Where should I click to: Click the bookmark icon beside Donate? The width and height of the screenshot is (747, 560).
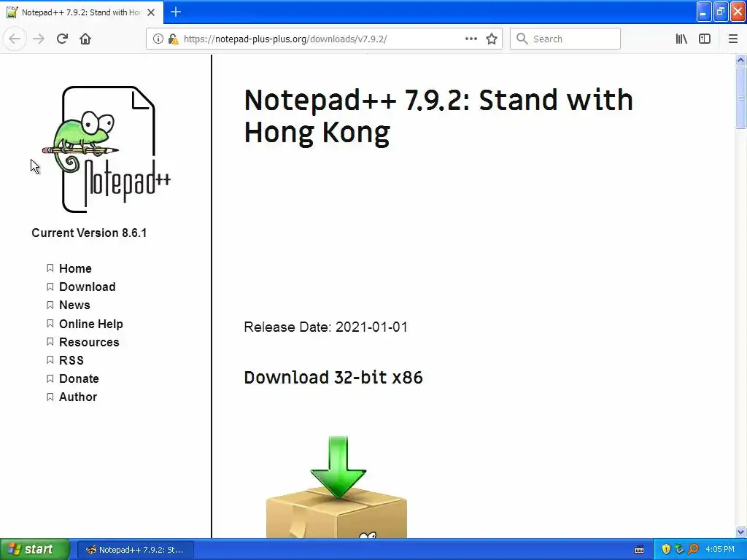tap(50, 378)
